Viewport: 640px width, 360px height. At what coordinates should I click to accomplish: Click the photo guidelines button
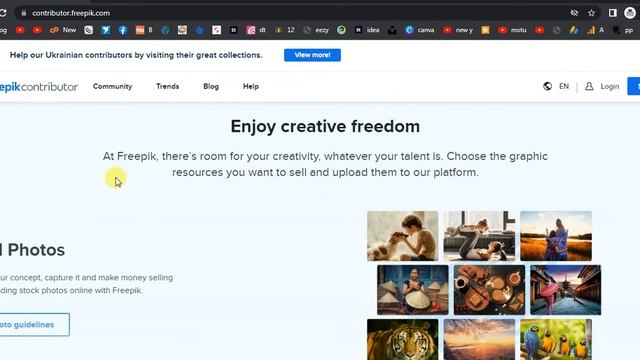(35, 324)
